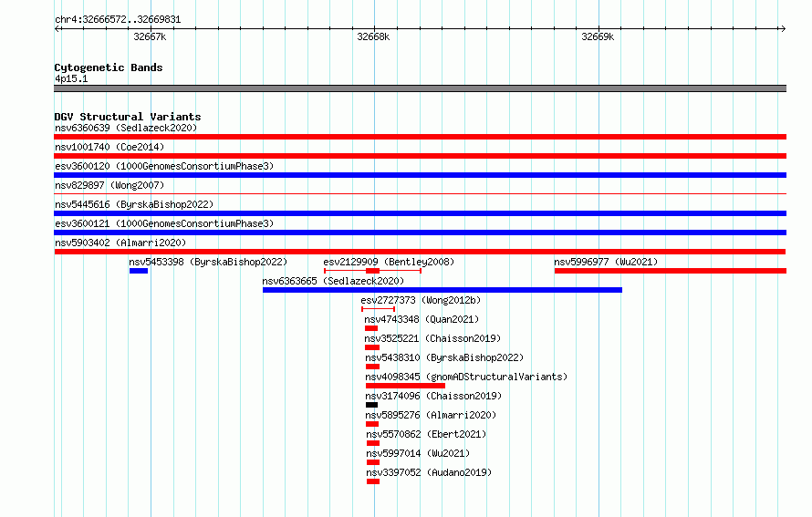Click esv2727373 (Wong2012b) label
The image size is (812, 517).
(x=421, y=300)
